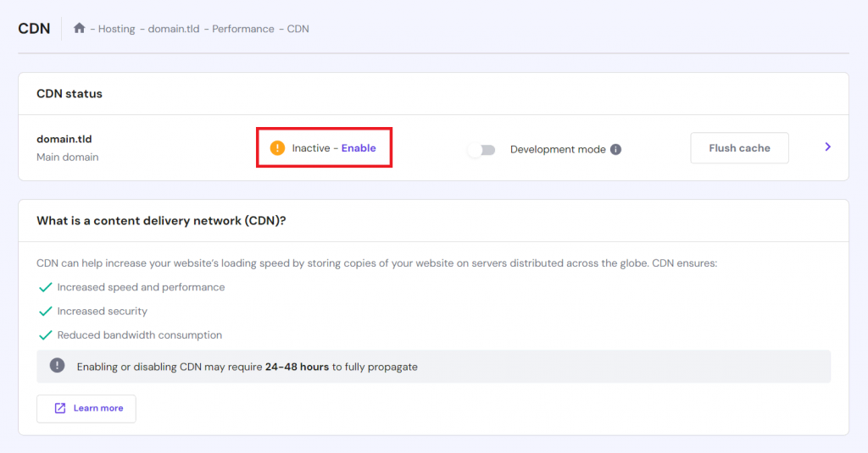The image size is (868, 453).
Task: Click the green checkmark beside Increased security
Action: 46,312
